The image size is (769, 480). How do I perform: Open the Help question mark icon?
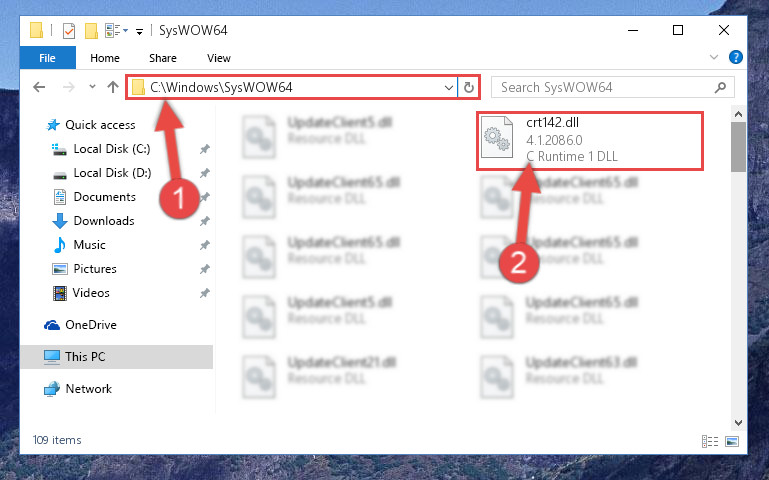[736, 57]
